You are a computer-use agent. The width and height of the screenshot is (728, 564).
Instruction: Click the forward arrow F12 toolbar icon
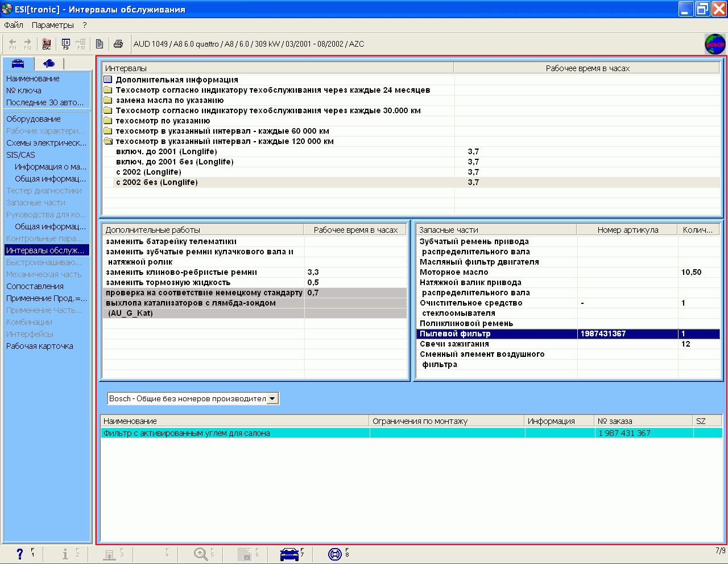27,44
